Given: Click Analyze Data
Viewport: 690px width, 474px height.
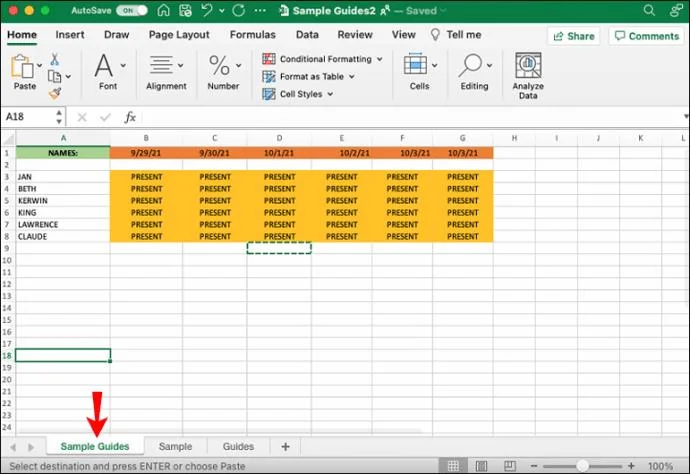Looking at the screenshot, I should tap(528, 76).
